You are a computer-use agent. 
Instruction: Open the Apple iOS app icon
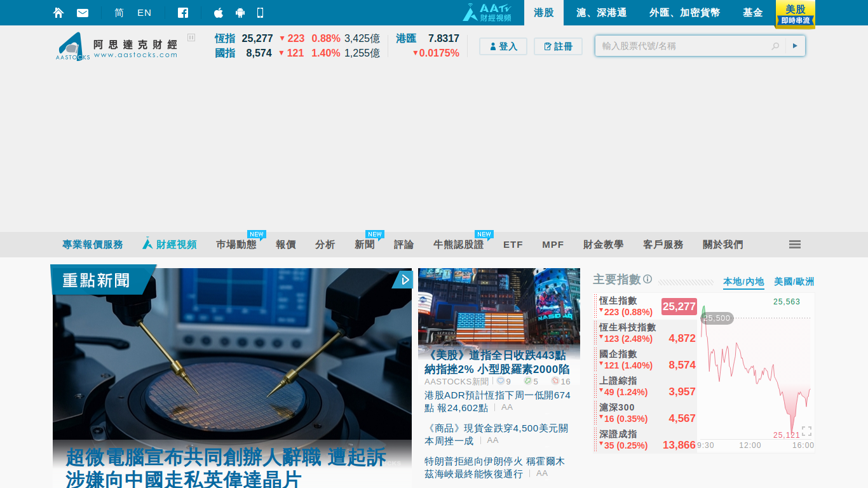[x=219, y=13]
